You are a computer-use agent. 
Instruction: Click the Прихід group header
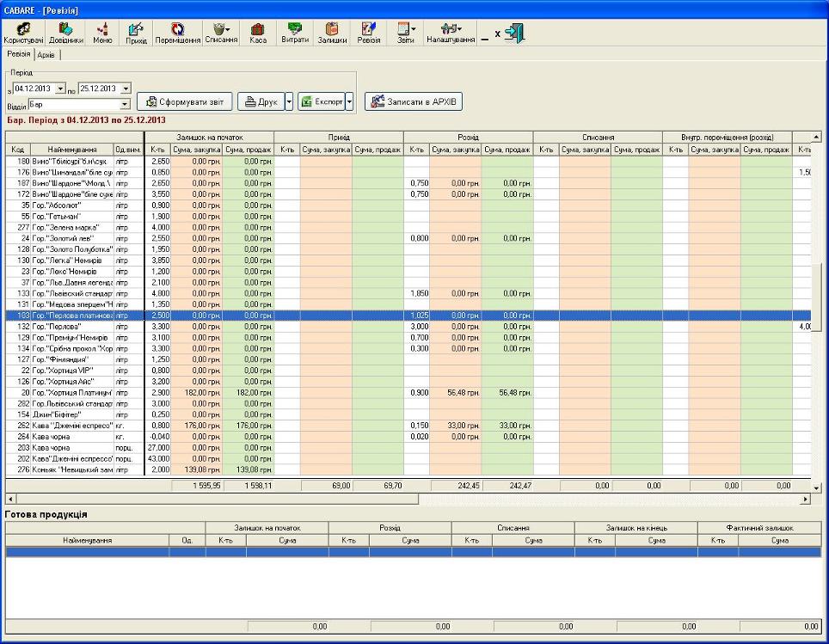pos(339,138)
